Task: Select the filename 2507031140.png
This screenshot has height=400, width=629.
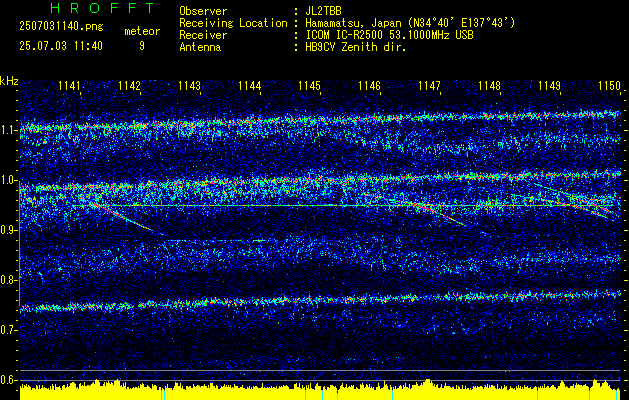Action: [61, 27]
